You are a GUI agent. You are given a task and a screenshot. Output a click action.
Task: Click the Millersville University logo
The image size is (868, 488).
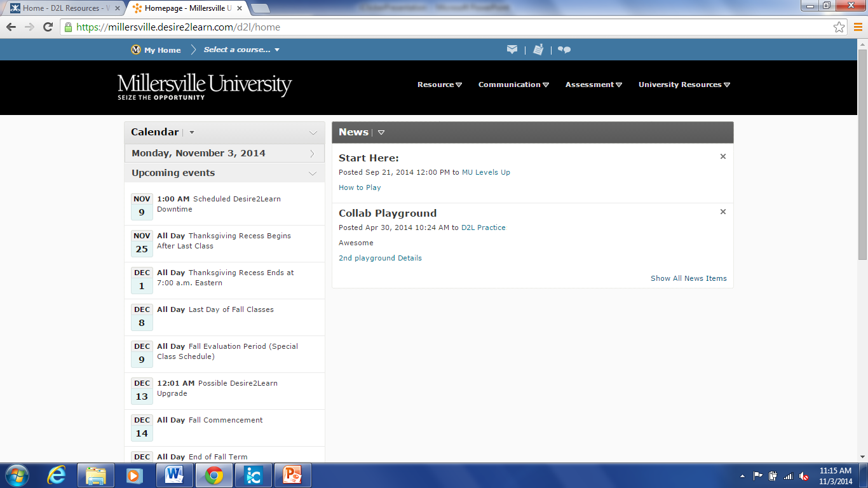(x=205, y=86)
